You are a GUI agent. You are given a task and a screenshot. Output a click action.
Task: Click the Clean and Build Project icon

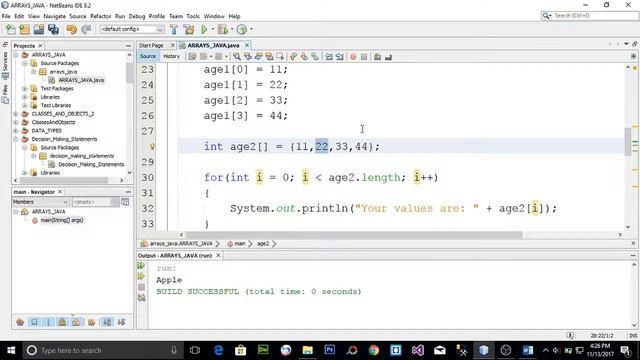coord(189,29)
